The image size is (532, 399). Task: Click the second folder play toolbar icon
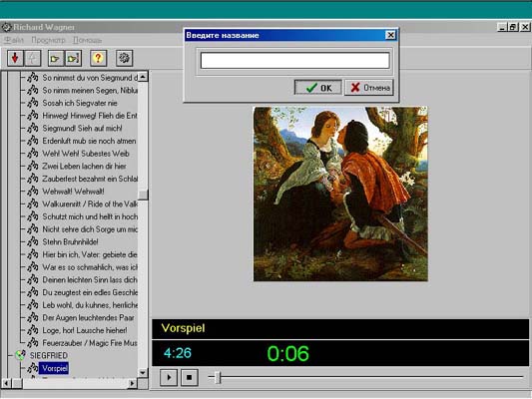point(73,58)
